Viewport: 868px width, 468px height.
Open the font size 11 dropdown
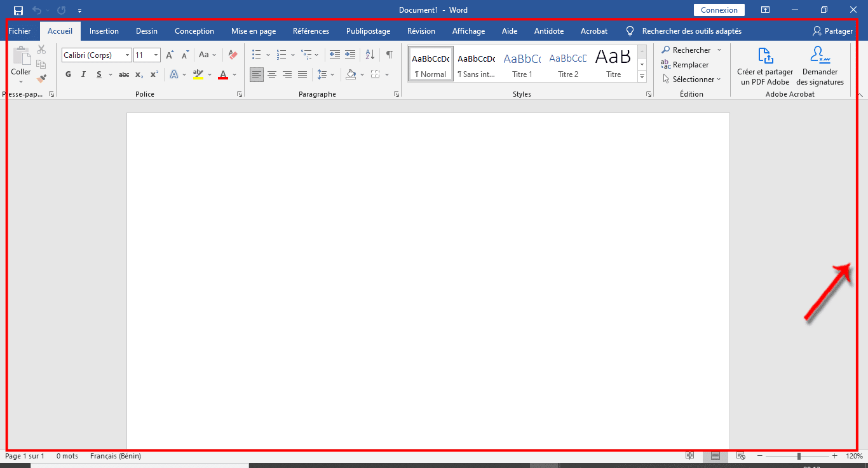pos(156,55)
